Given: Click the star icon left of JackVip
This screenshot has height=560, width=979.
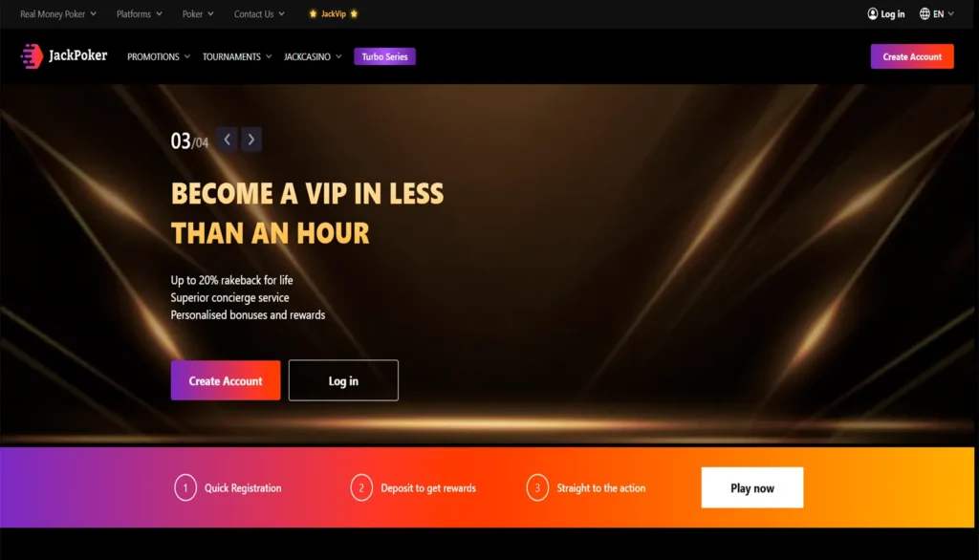Looking at the screenshot, I should coord(313,13).
